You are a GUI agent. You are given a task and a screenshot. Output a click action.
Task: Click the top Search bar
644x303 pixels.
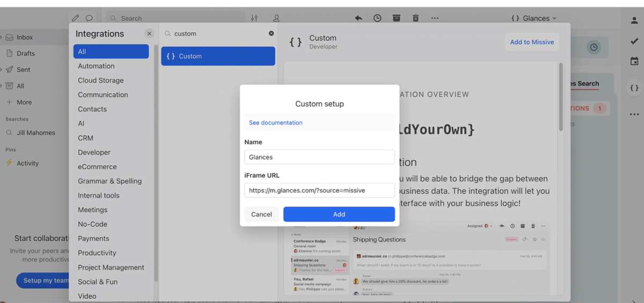click(x=175, y=18)
